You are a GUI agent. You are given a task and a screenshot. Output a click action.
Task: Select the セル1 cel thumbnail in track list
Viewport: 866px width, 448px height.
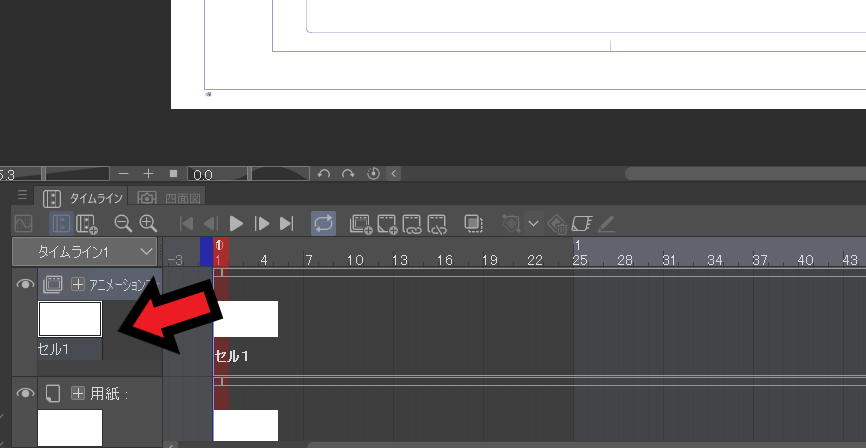pos(70,319)
